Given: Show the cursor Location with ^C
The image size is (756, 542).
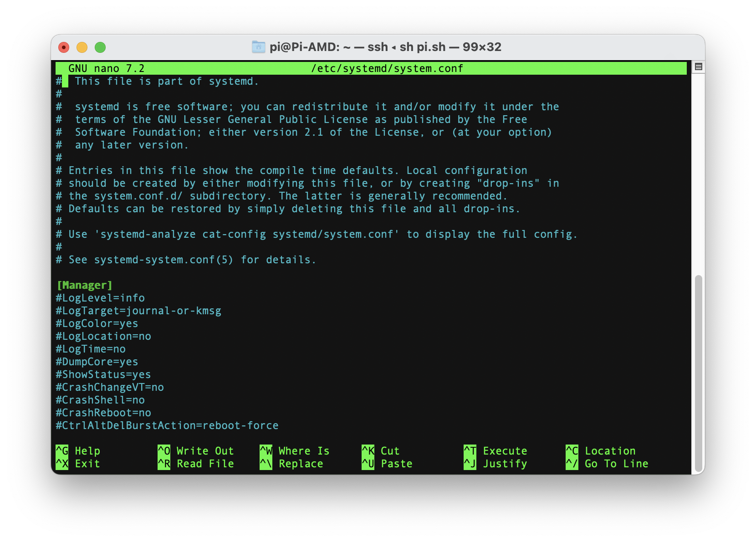Looking at the screenshot, I should coord(601,451).
